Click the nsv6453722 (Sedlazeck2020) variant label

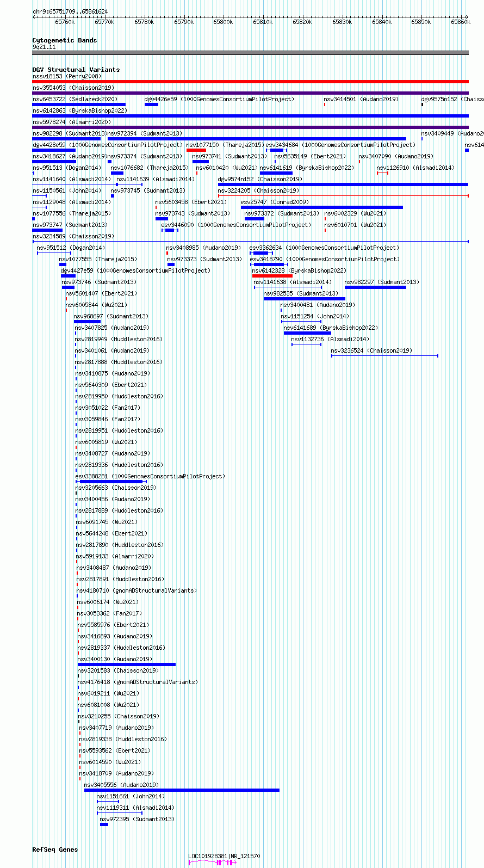click(x=75, y=99)
